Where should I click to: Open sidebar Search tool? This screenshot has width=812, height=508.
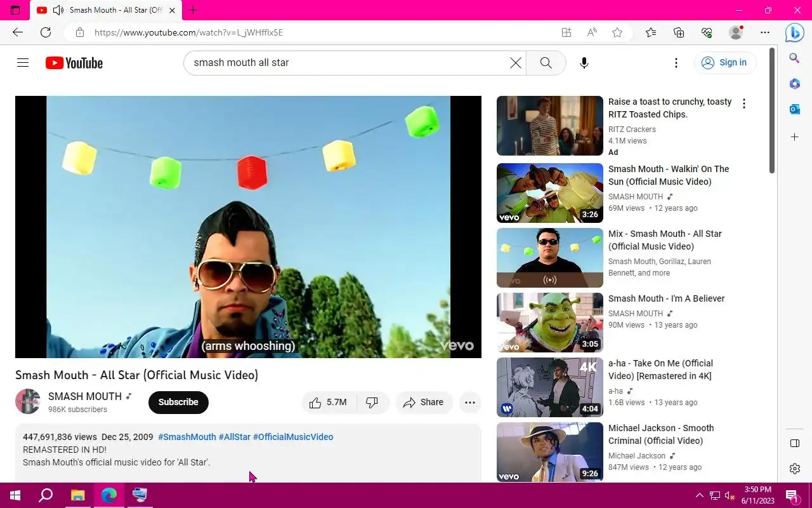(794, 58)
